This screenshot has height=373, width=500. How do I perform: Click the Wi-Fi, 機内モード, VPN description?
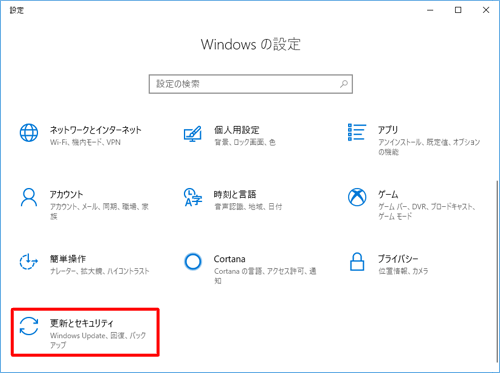[x=85, y=142]
